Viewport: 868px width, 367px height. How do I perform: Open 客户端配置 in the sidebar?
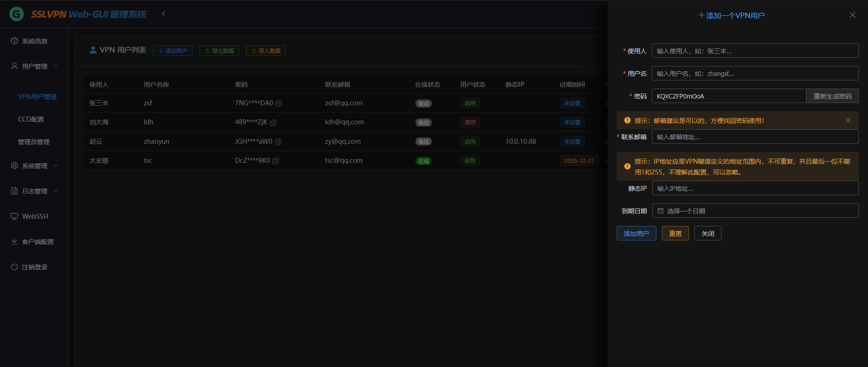click(33, 242)
